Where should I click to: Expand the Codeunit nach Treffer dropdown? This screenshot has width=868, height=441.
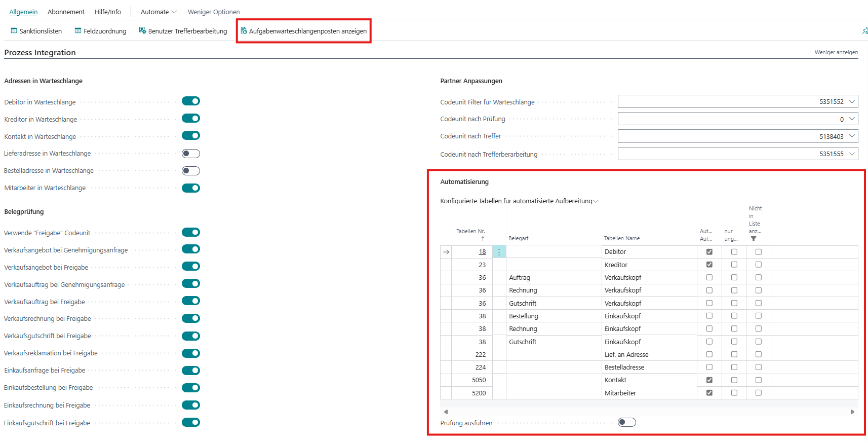point(852,136)
